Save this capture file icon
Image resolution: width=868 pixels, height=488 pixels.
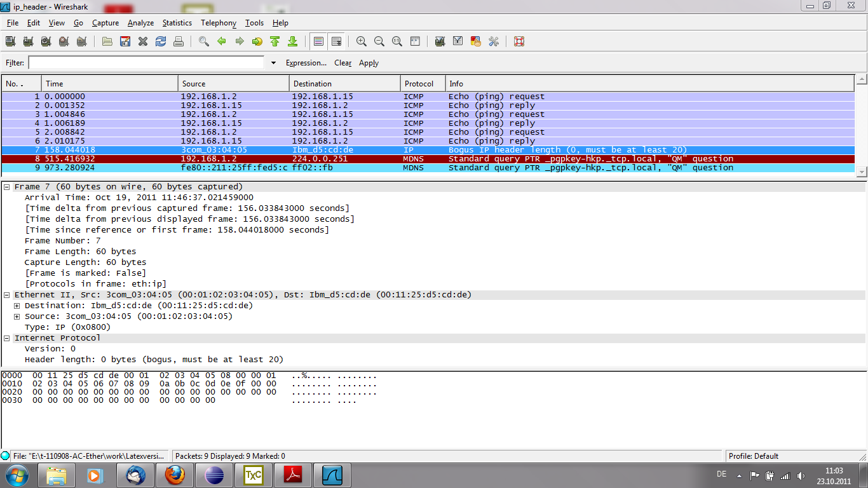pyautogui.click(x=125, y=41)
